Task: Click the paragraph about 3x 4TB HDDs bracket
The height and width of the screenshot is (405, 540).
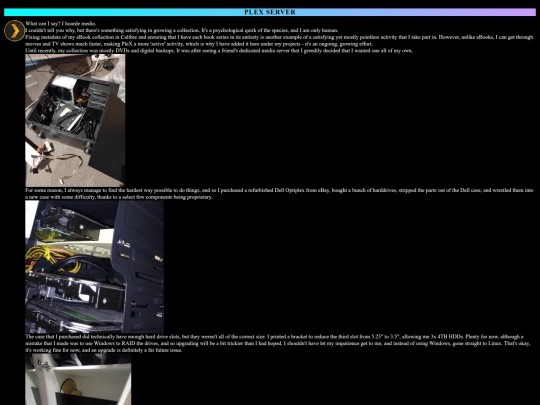Action: tap(278, 343)
